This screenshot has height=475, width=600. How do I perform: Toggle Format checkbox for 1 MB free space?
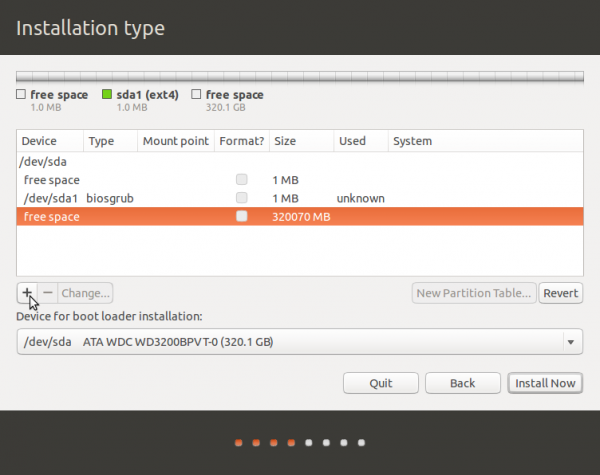(241, 180)
